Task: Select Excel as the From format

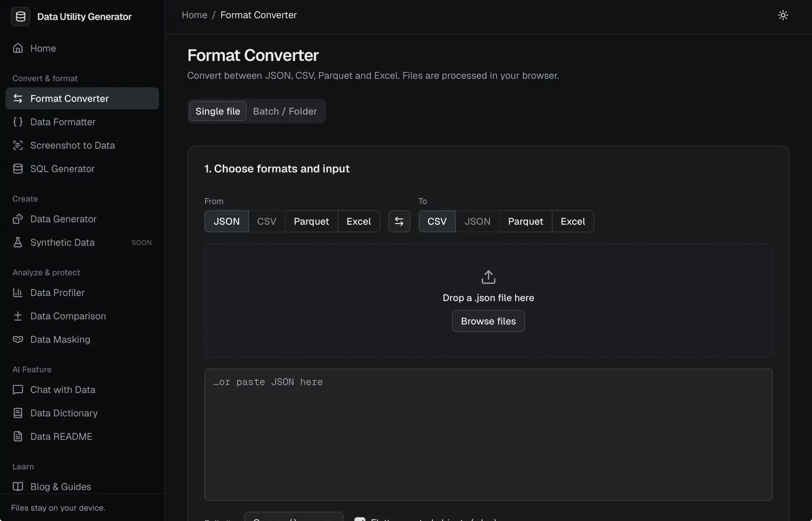Action: tap(359, 221)
